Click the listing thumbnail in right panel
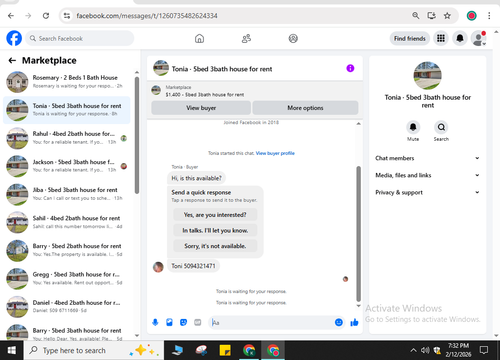 427,75
